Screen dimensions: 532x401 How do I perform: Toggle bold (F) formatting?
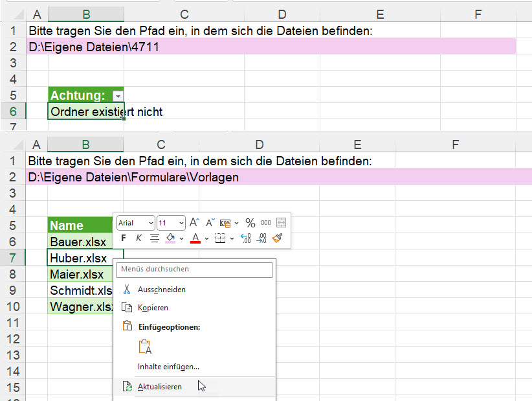124,238
